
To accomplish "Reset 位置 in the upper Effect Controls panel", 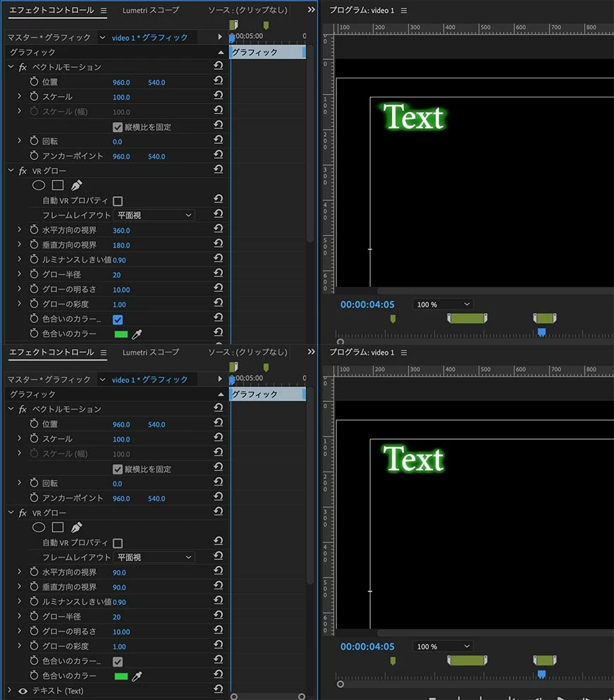I will 218,80.
